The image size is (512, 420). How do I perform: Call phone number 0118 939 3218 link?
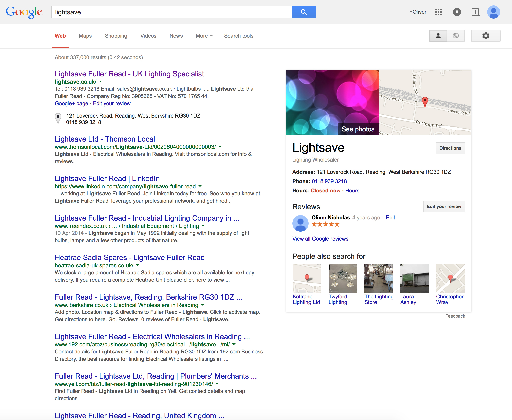tap(329, 181)
